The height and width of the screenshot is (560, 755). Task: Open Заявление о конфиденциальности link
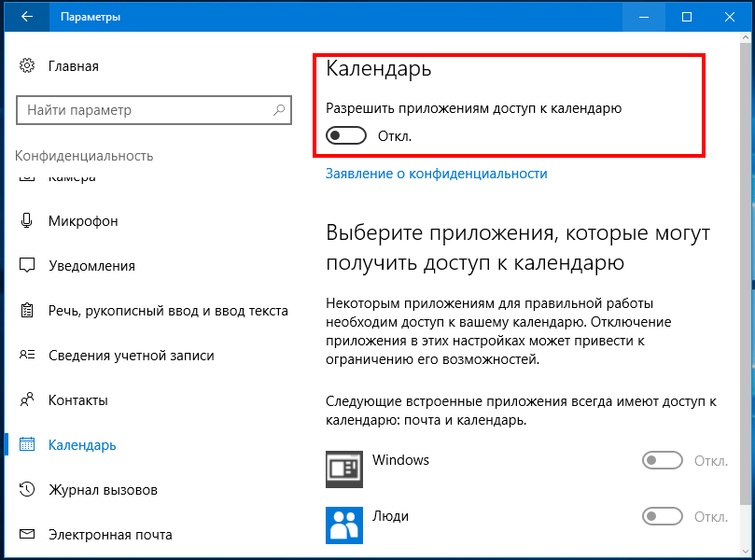[x=436, y=174]
